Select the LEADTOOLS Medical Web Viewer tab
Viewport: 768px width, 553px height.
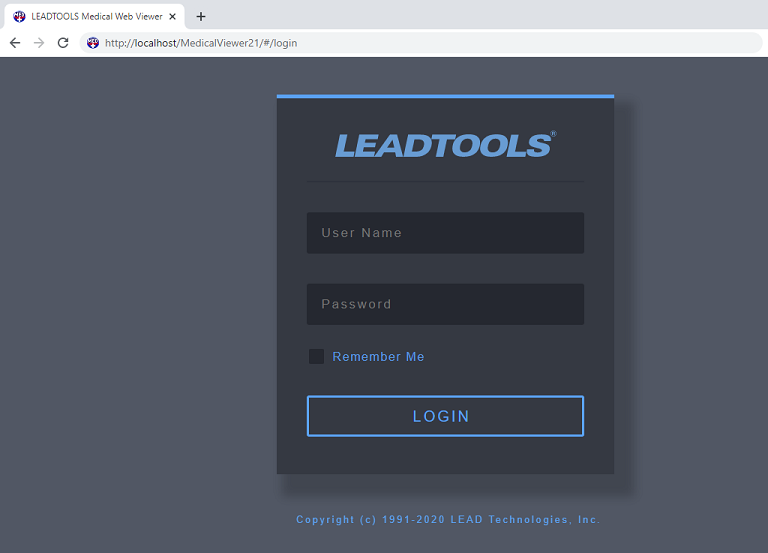click(x=95, y=17)
